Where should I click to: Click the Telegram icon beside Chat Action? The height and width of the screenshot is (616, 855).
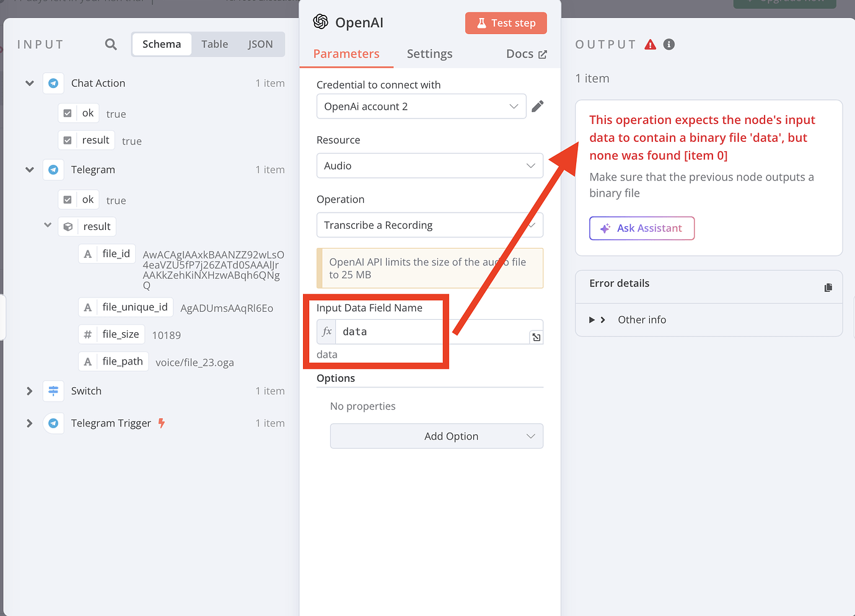coord(53,82)
